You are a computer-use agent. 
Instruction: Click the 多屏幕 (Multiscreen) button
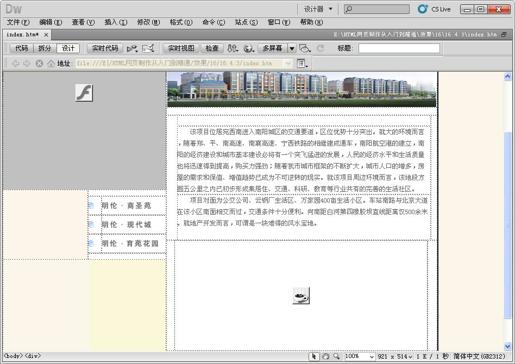point(272,48)
